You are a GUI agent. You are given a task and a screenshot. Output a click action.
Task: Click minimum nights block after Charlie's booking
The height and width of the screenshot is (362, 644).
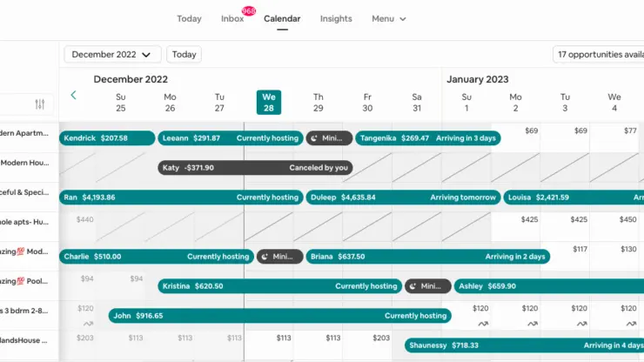[279, 257]
